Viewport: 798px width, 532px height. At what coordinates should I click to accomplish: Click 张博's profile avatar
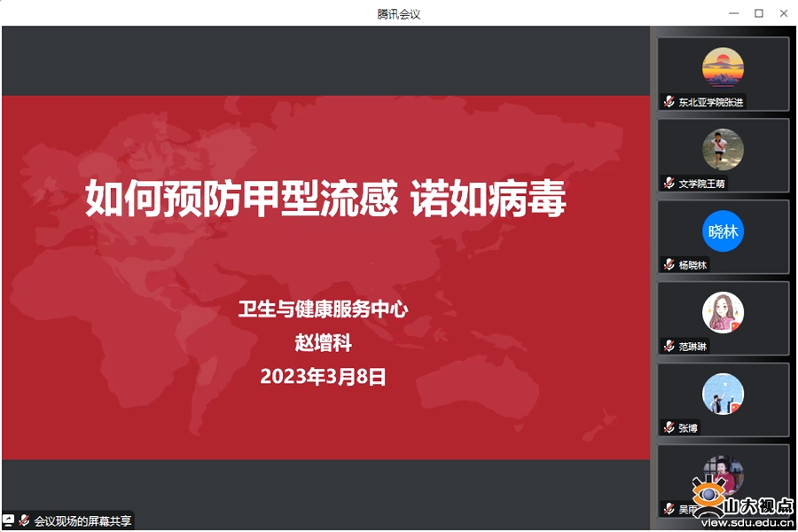tap(723, 394)
